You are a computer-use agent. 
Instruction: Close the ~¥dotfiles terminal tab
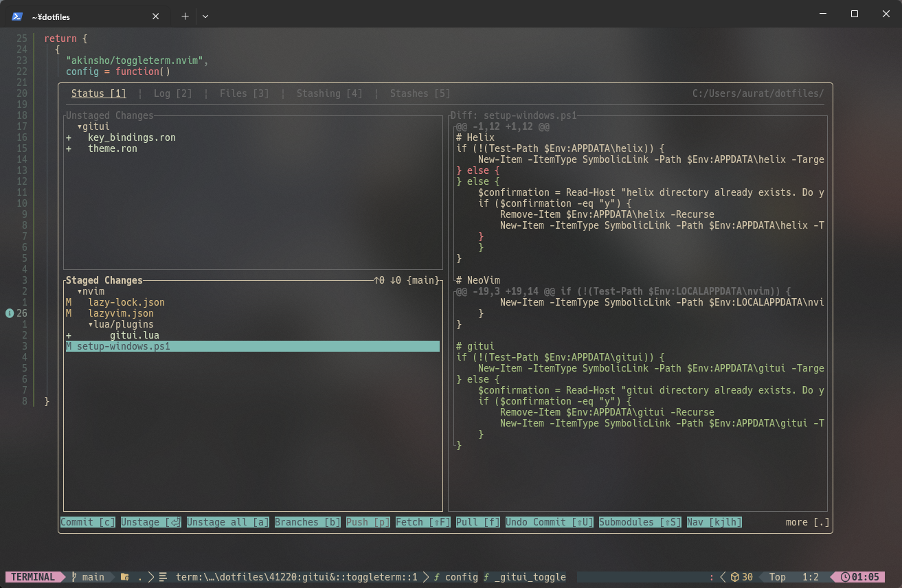157,16
